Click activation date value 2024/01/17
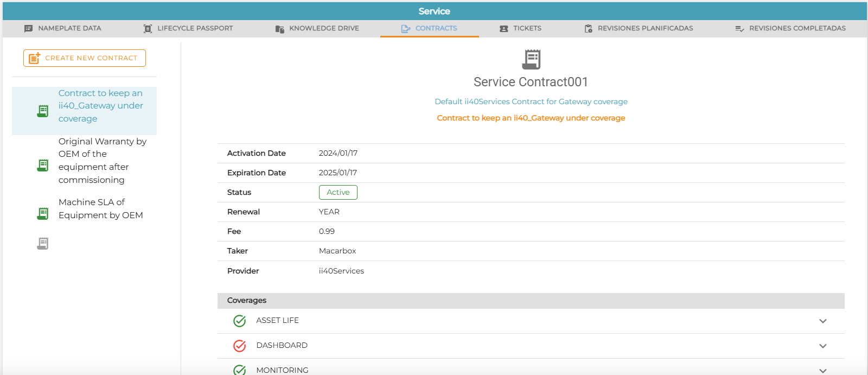868x375 pixels. click(338, 153)
